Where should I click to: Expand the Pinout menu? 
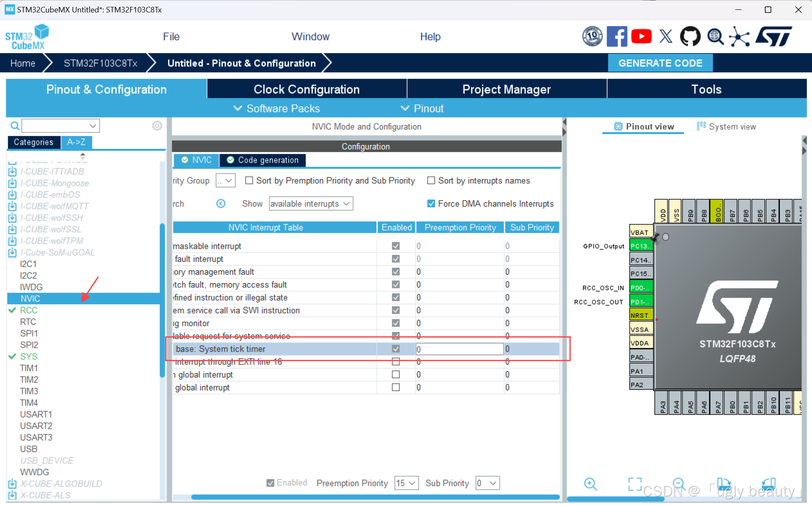(422, 109)
